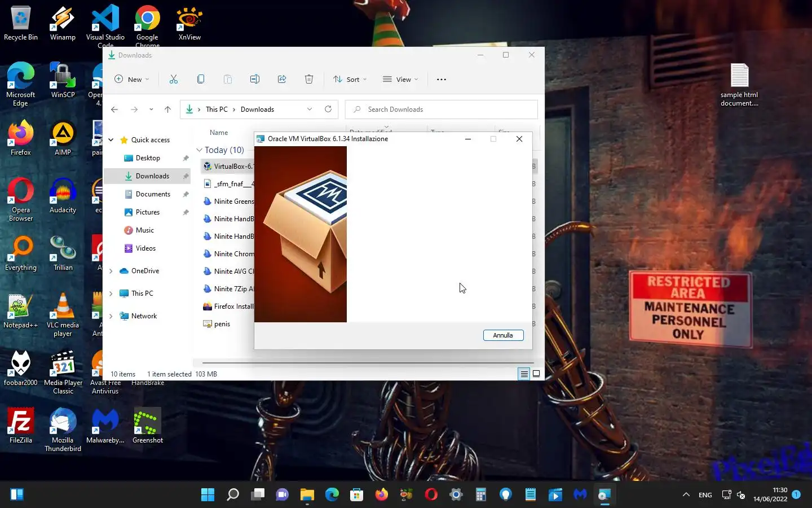This screenshot has height=508, width=812.
Task: Open Firefox desktop shortcut
Action: 21,138
